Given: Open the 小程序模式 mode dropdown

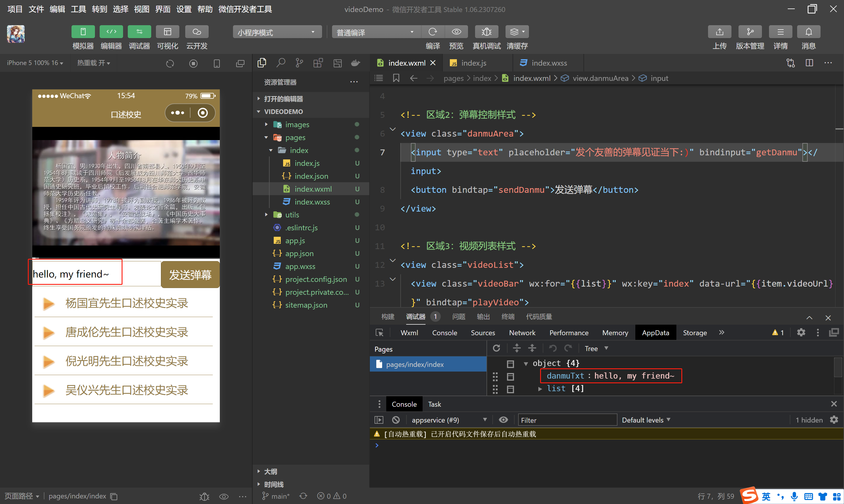Looking at the screenshot, I should [x=277, y=32].
